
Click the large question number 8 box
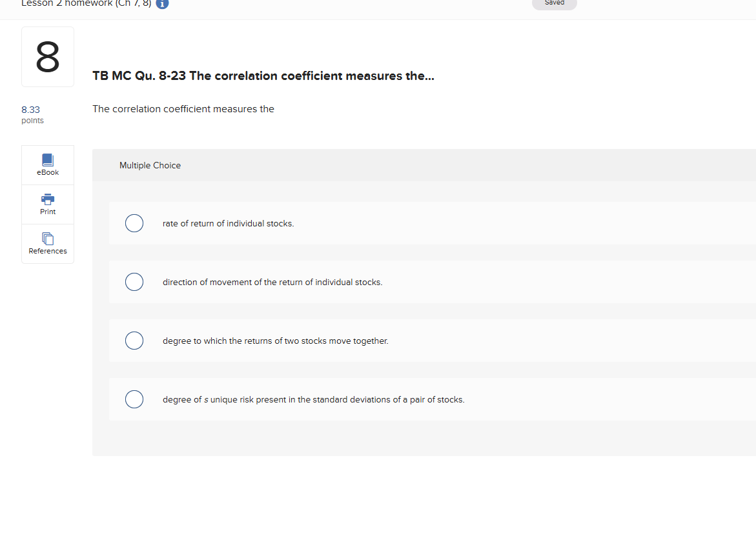click(47, 56)
